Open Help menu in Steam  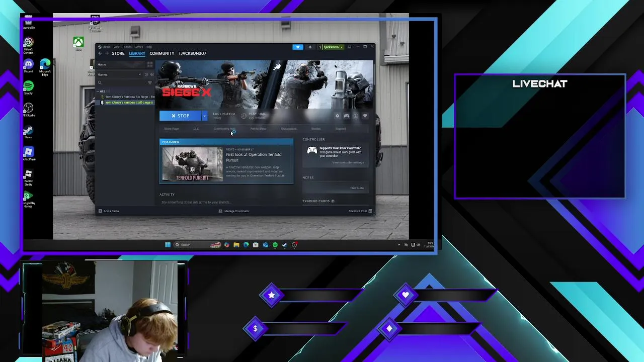149,47
